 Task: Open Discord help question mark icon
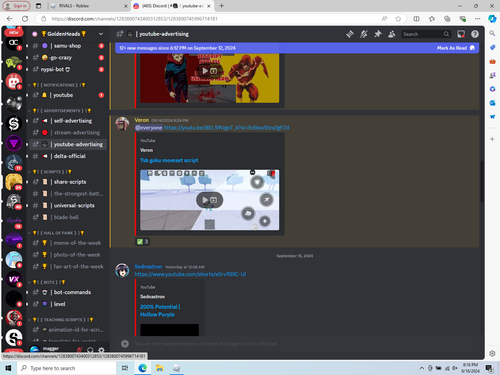(x=475, y=34)
